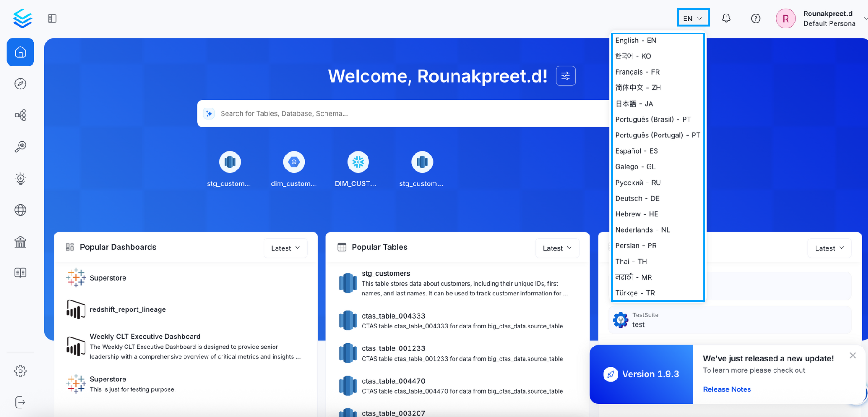Click the Home icon in sidebar
Image resolution: width=868 pixels, height=417 pixels.
coord(20,52)
